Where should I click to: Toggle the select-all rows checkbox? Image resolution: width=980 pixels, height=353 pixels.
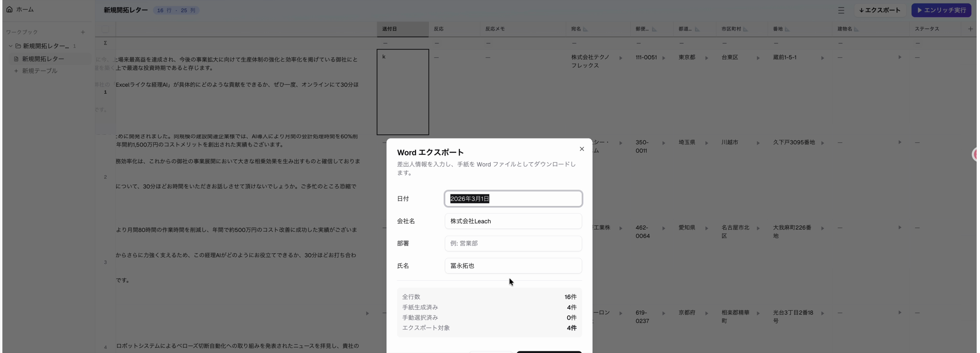coord(105,29)
